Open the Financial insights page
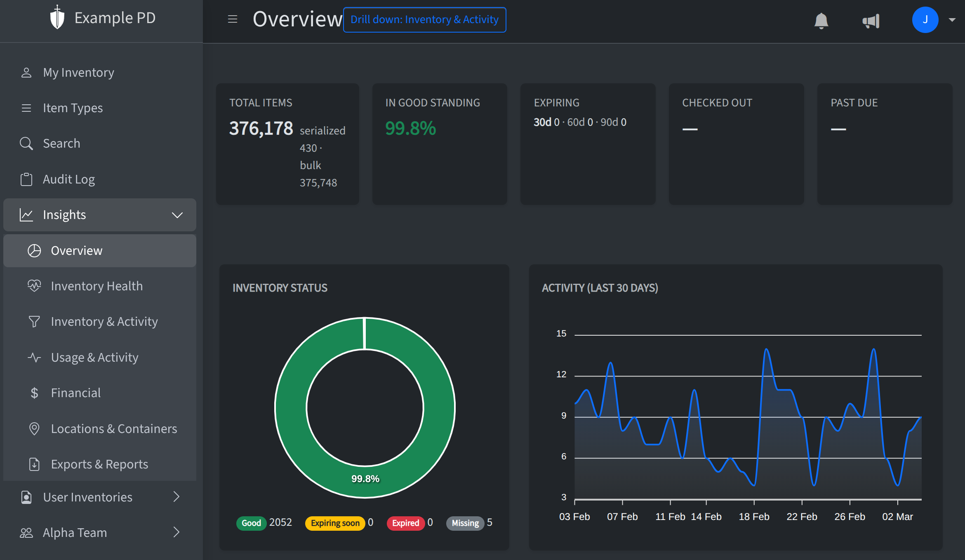This screenshot has height=560, width=965. click(76, 393)
